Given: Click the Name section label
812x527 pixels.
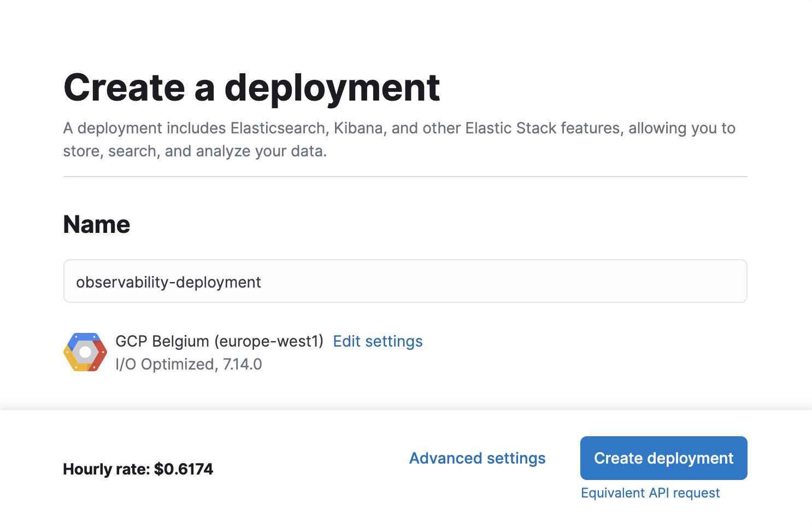Looking at the screenshot, I should [x=97, y=225].
